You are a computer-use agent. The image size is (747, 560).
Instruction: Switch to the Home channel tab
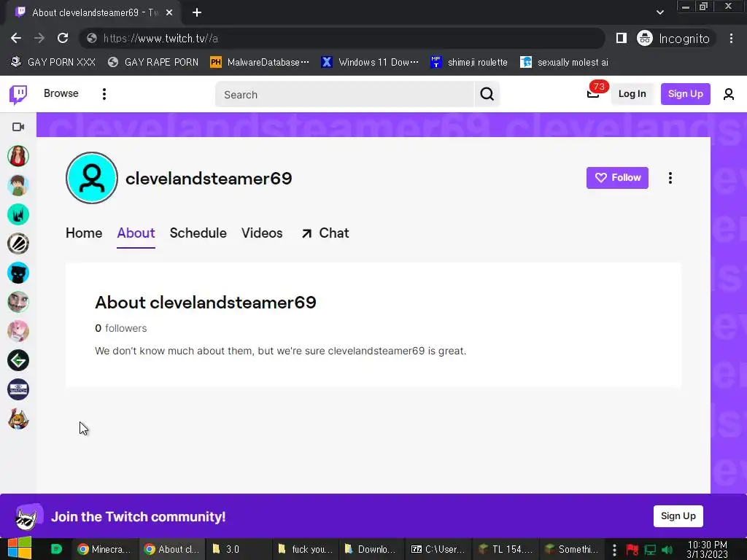tap(84, 233)
